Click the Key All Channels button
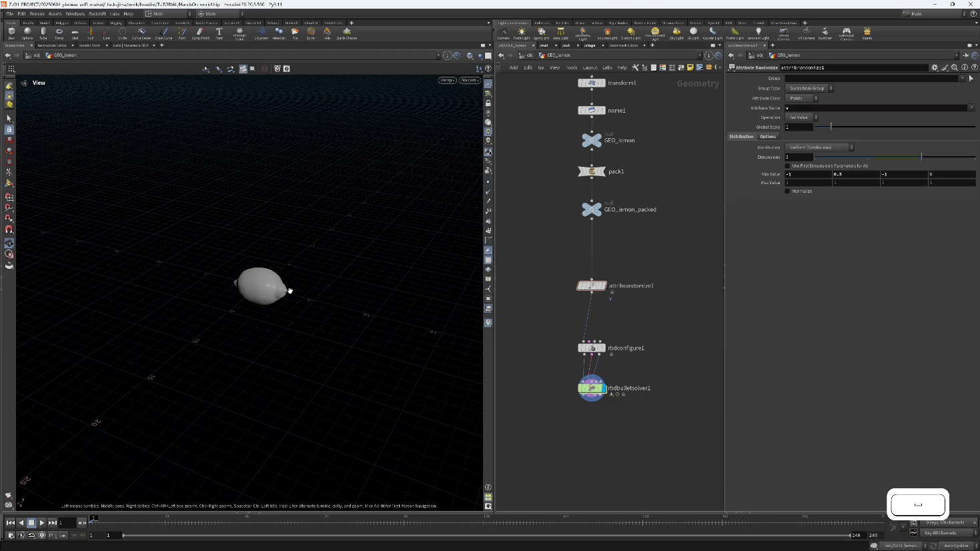The height and width of the screenshot is (551, 980). 941,533
